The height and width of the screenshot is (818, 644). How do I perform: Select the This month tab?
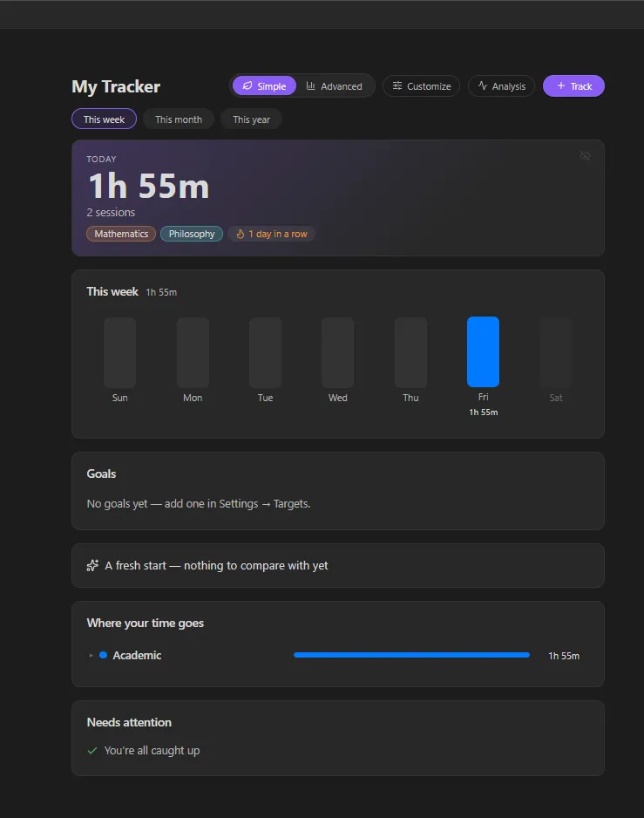click(x=179, y=119)
